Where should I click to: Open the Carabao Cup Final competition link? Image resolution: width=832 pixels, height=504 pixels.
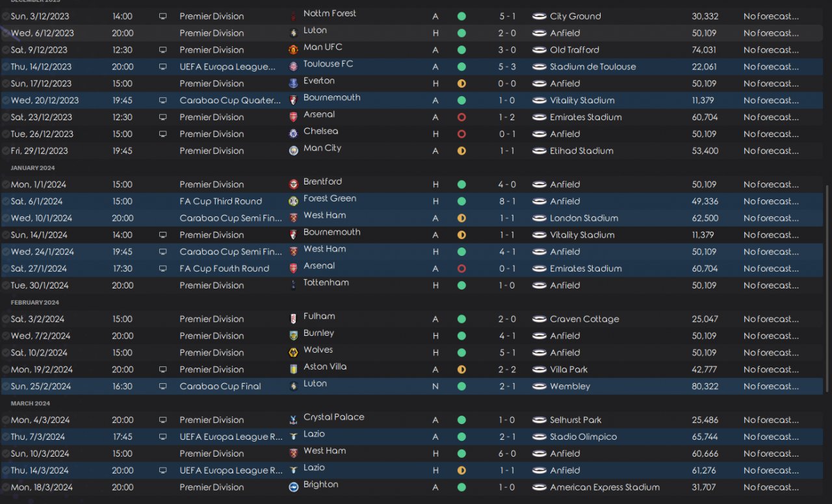pyautogui.click(x=220, y=386)
